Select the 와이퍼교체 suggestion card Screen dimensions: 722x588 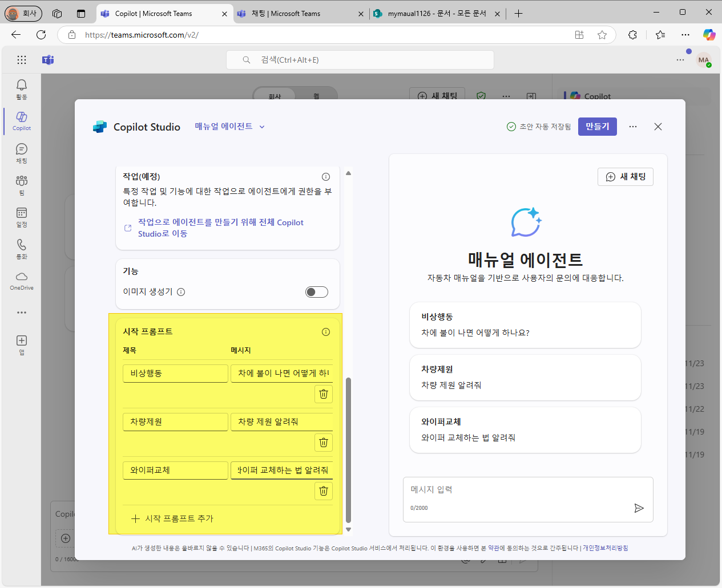[525, 430]
